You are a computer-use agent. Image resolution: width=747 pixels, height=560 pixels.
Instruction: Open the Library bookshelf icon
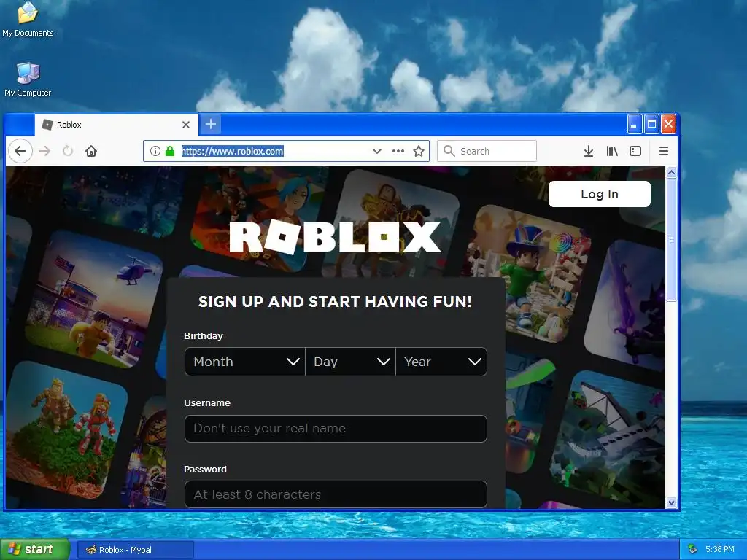[612, 151]
